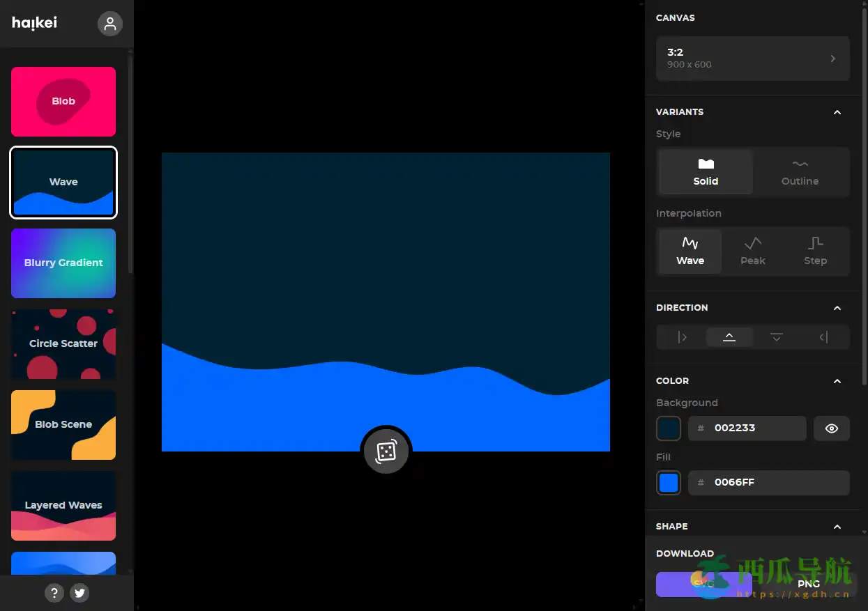Toggle background visibility eye icon

click(x=831, y=428)
